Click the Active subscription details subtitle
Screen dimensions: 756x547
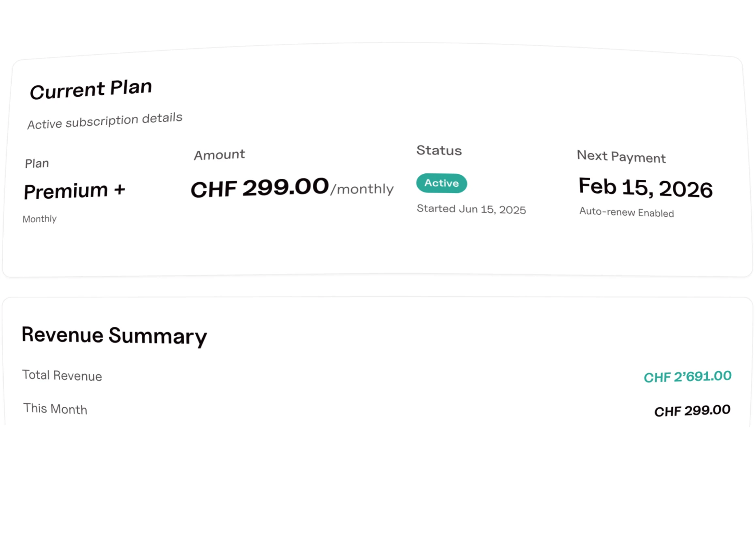point(105,120)
